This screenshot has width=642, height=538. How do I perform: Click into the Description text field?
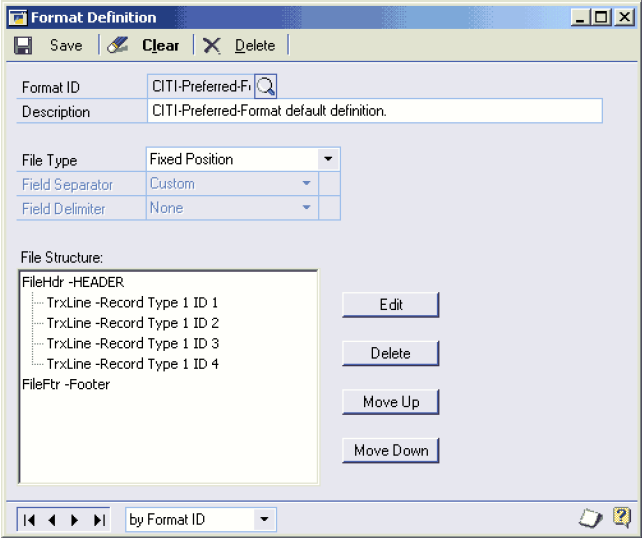pyautogui.click(x=374, y=111)
